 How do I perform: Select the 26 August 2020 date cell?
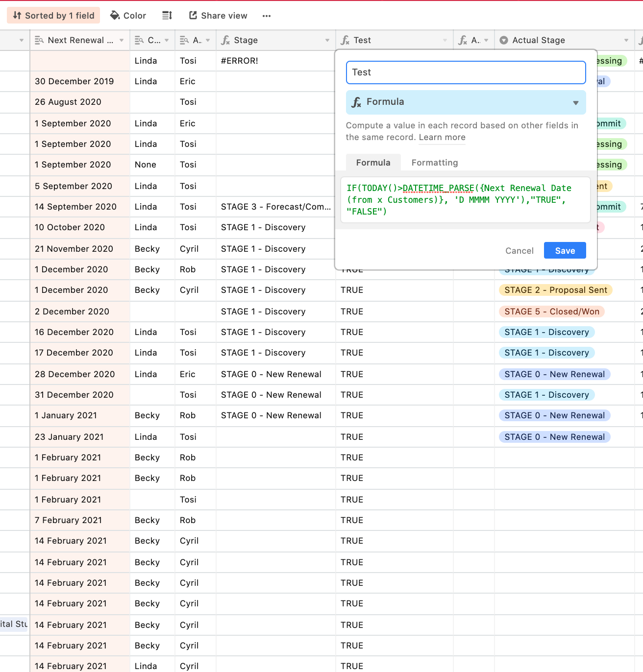[x=80, y=102]
